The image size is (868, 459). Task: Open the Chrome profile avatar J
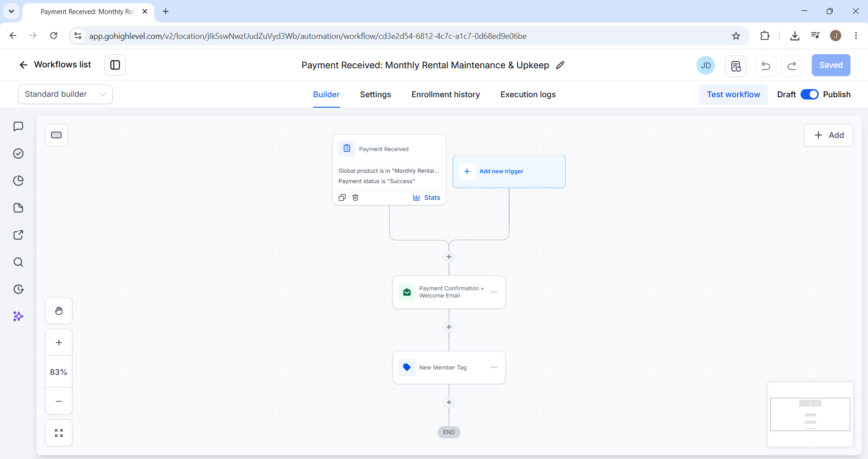836,36
